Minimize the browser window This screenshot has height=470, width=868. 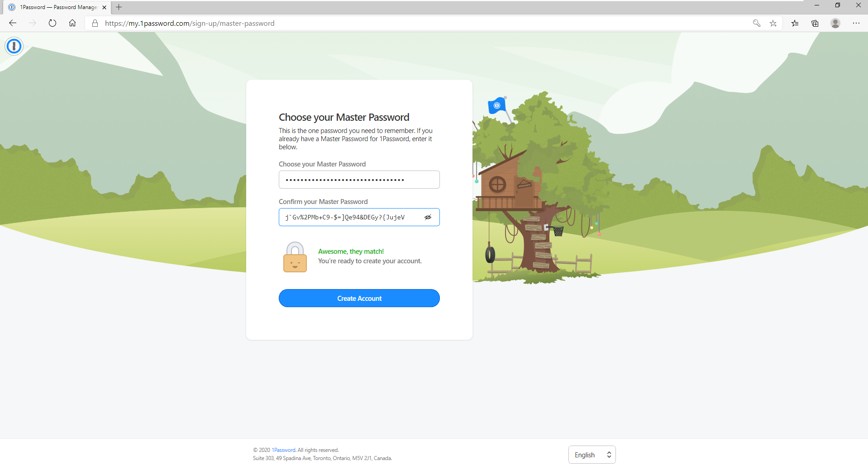click(x=817, y=5)
